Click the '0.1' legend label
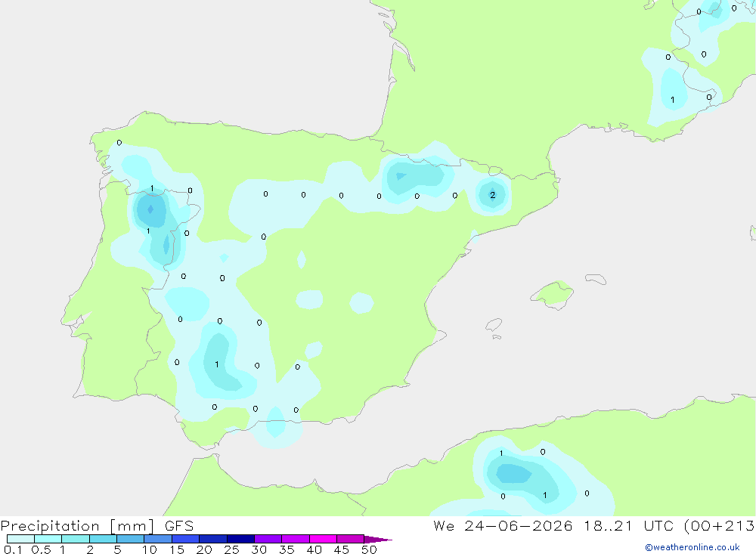 click(13, 549)
